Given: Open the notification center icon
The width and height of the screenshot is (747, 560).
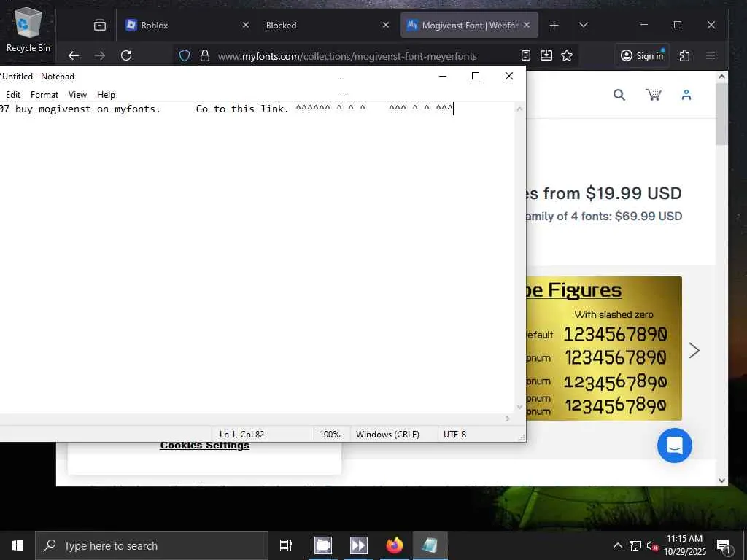Looking at the screenshot, I should tap(724, 546).
